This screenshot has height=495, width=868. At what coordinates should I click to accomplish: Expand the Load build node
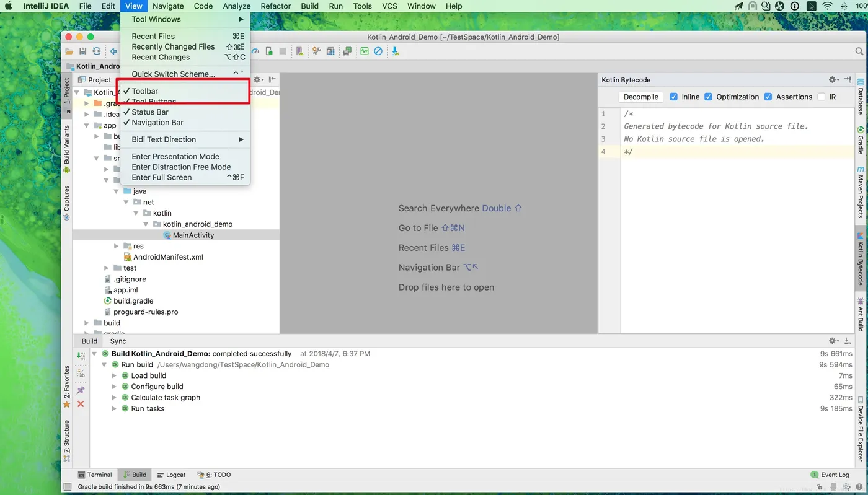pyautogui.click(x=114, y=375)
